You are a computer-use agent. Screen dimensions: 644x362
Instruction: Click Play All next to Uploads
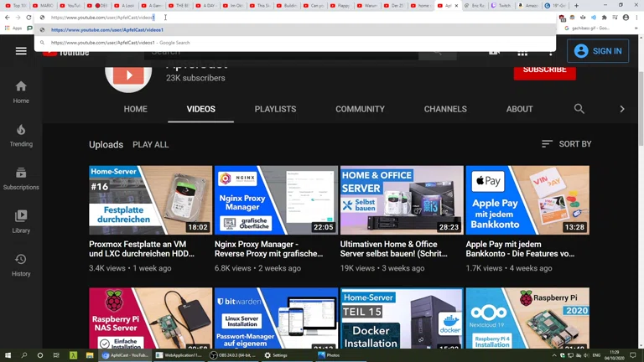(150, 145)
